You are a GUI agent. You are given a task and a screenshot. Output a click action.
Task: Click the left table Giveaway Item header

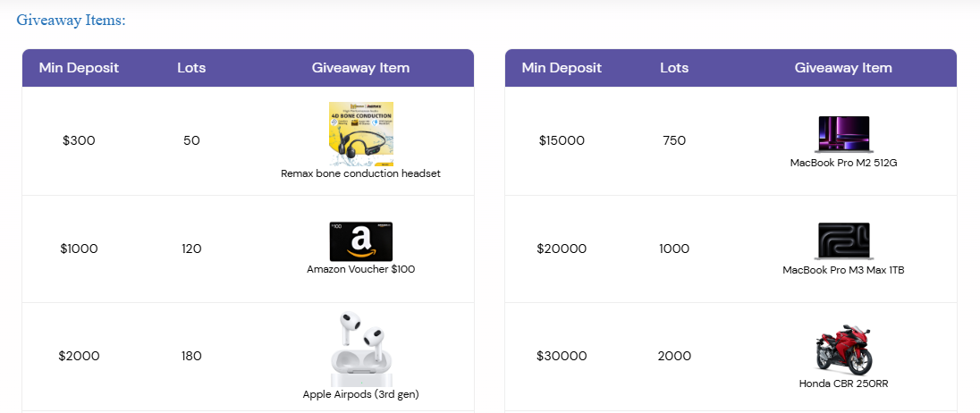[x=360, y=68]
